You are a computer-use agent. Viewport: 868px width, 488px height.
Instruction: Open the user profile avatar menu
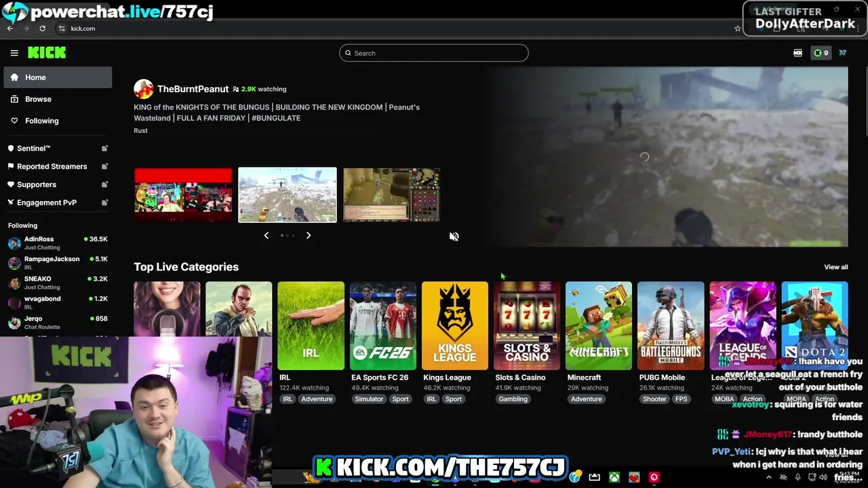click(842, 53)
